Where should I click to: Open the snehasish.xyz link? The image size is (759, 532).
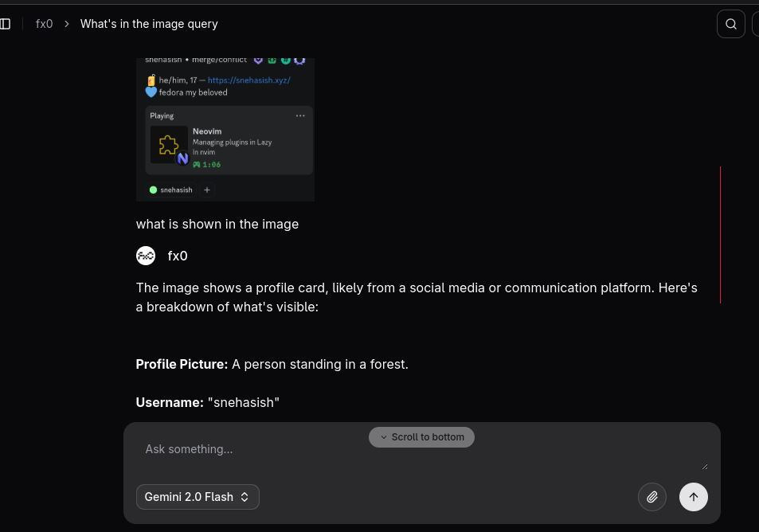coord(248,80)
